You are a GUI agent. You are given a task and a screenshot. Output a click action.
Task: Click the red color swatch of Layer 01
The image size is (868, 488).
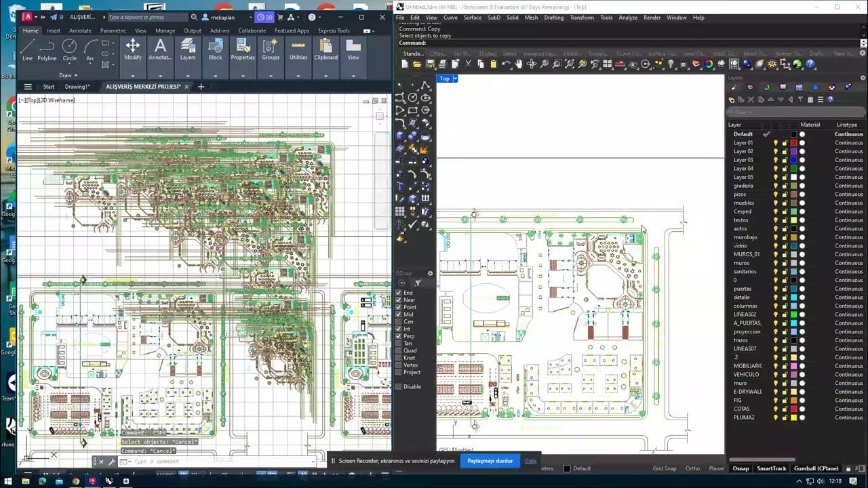point(793,143)
